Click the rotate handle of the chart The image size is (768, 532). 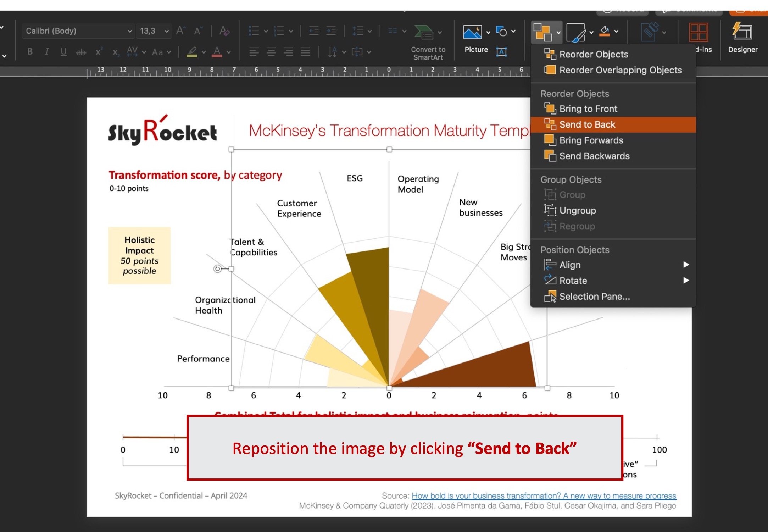pyautogui.click(x=217, y=269)
